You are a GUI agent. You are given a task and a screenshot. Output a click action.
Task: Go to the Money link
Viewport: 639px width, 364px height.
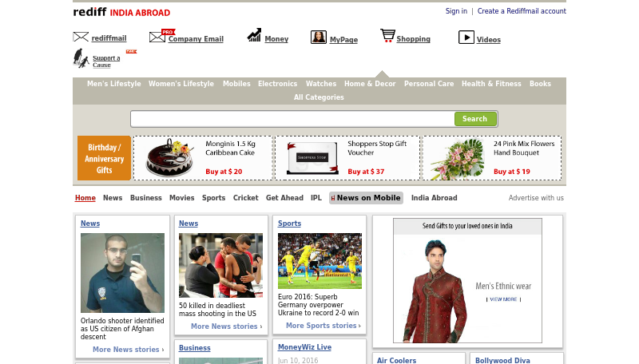click(276, 38)
